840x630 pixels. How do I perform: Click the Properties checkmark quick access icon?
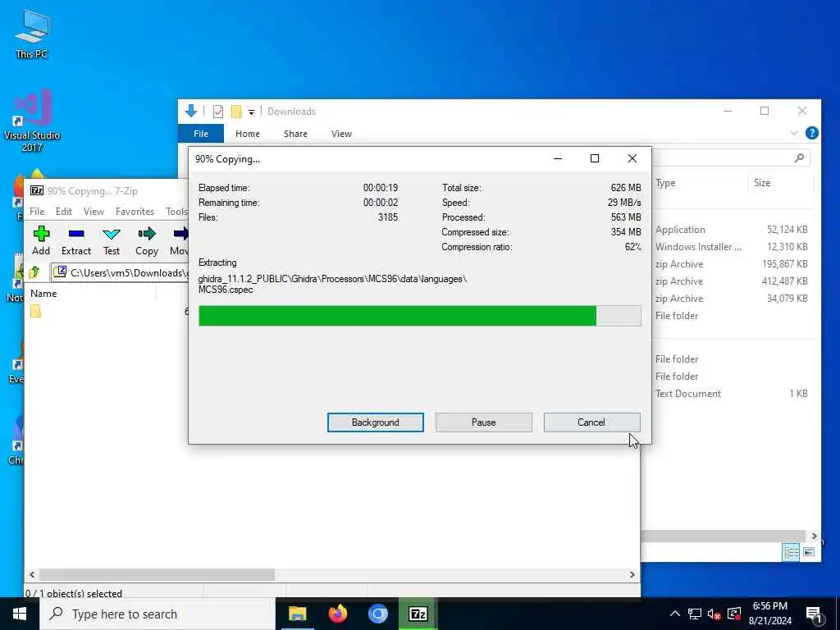pyautogui.click(x=218, y=112)
